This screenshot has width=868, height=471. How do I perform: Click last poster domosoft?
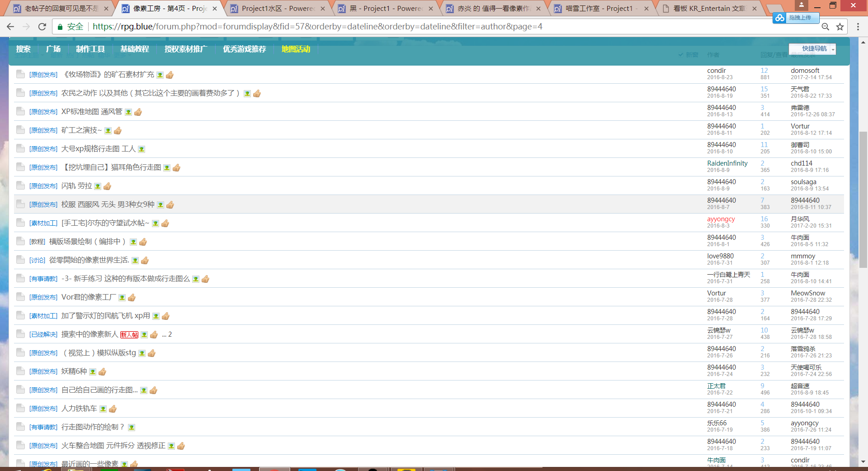[805, 71]
